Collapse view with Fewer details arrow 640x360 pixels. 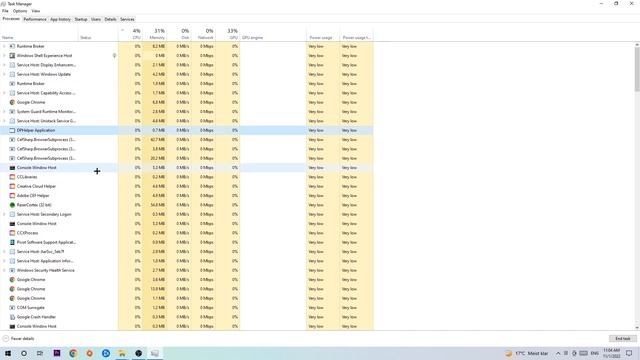pyautogui.click(x=6, y=338)
